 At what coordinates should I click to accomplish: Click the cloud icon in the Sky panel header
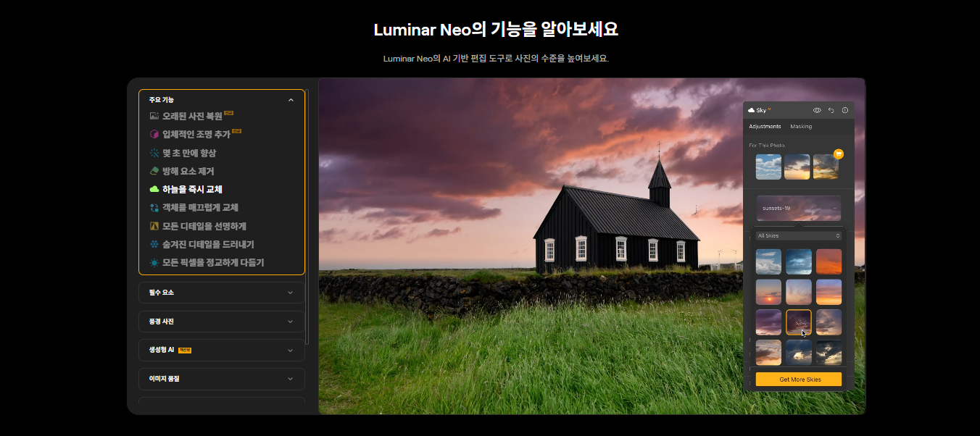pos(751,110)
